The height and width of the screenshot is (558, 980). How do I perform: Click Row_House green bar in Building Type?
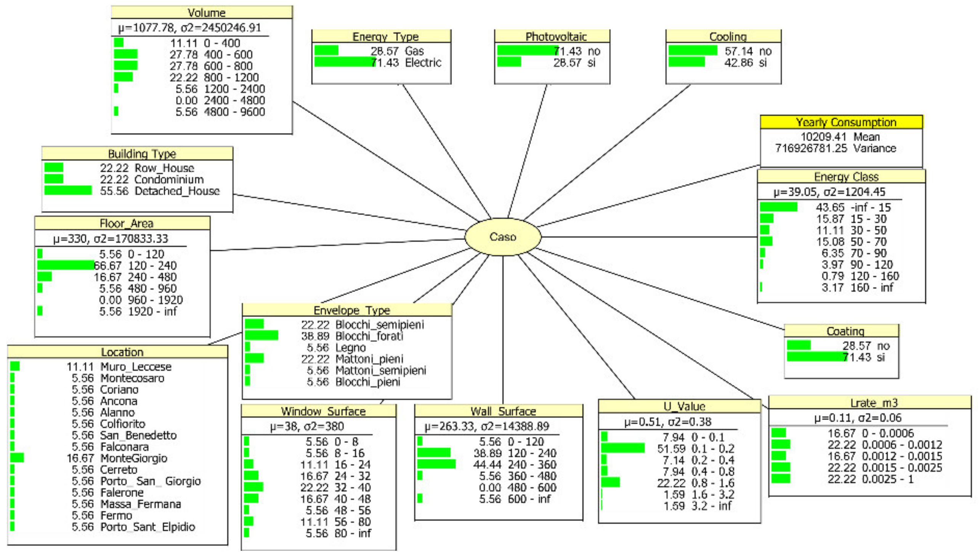(x=54, y=168)
